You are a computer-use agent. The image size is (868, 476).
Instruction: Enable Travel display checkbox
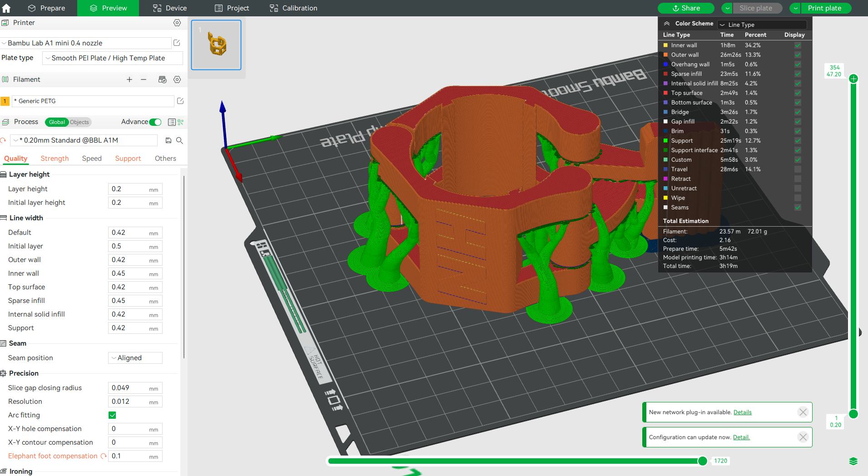(x=798, y=169)
